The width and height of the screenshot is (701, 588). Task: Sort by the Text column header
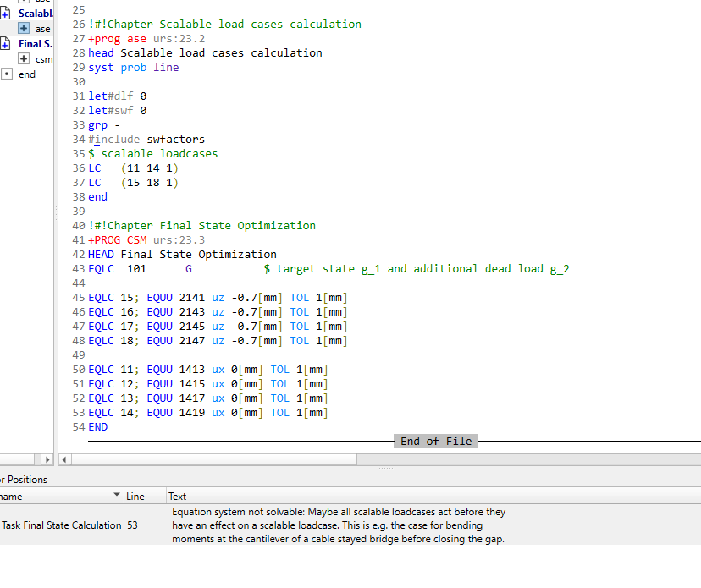point(177,497)
